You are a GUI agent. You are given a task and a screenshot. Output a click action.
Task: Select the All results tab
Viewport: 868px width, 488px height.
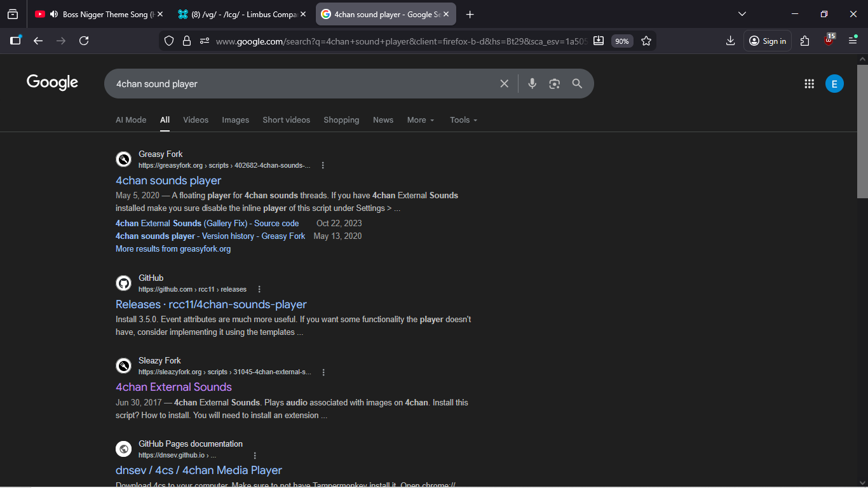(x=165, y=119)
